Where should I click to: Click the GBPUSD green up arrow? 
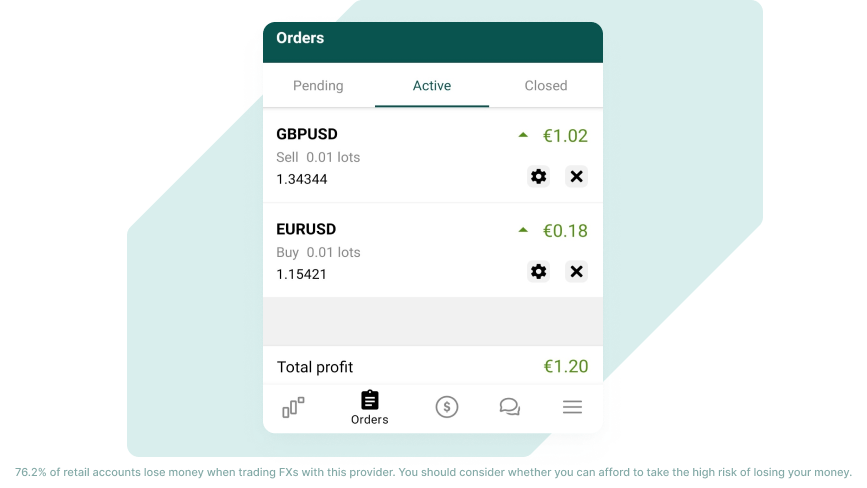click(523, 135)
